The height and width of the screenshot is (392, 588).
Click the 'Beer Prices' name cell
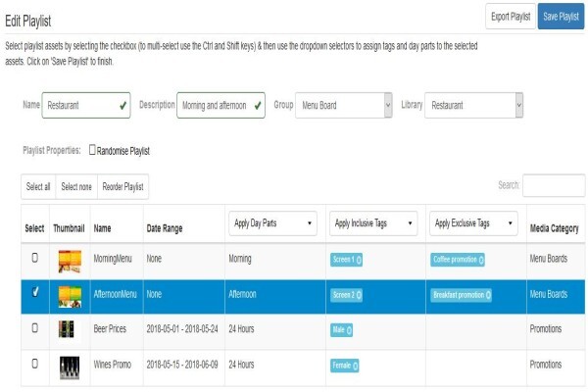pos(110,329)
